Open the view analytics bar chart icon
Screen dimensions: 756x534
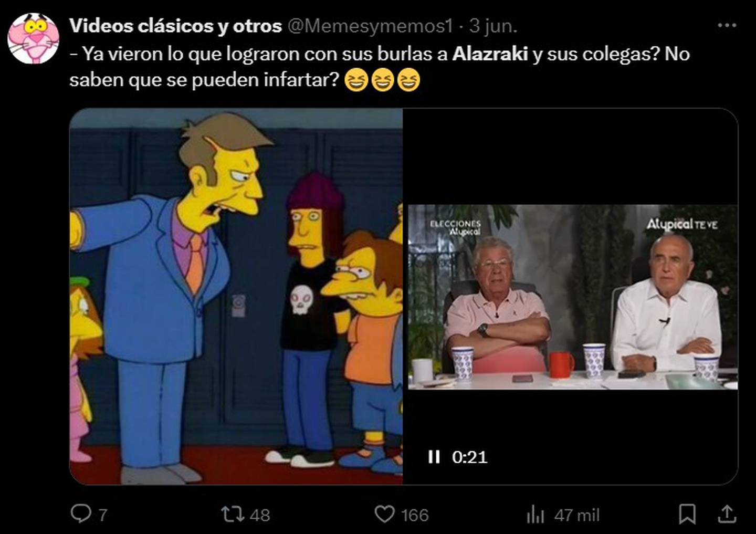pos(535,514)
